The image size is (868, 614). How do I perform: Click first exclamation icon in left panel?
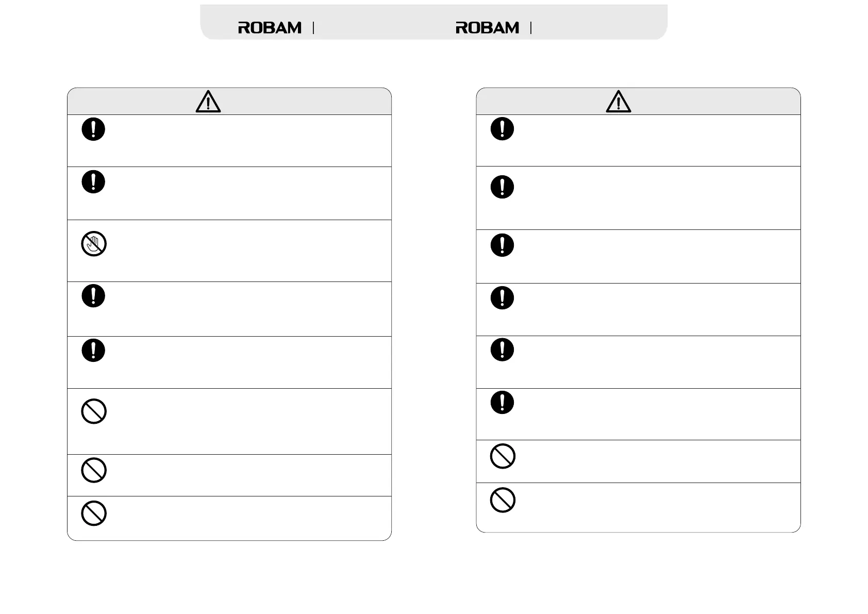(x=93, y=129)
